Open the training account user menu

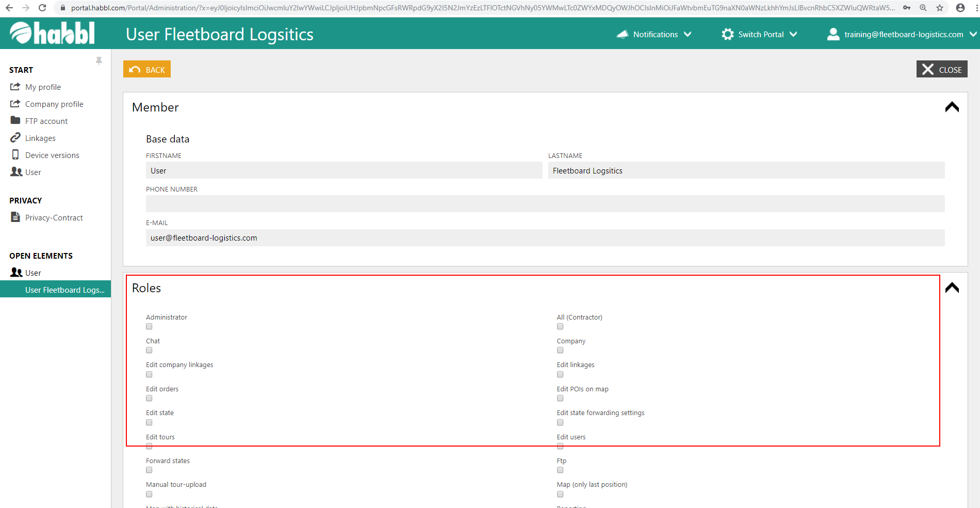coord(902,35)
